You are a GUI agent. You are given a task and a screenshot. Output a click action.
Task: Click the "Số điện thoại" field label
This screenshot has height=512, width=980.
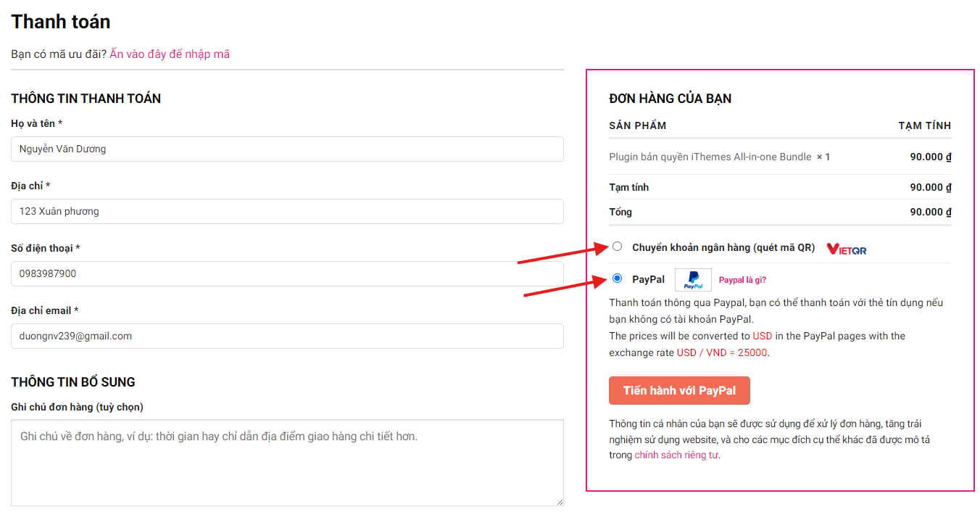[45, 249]
